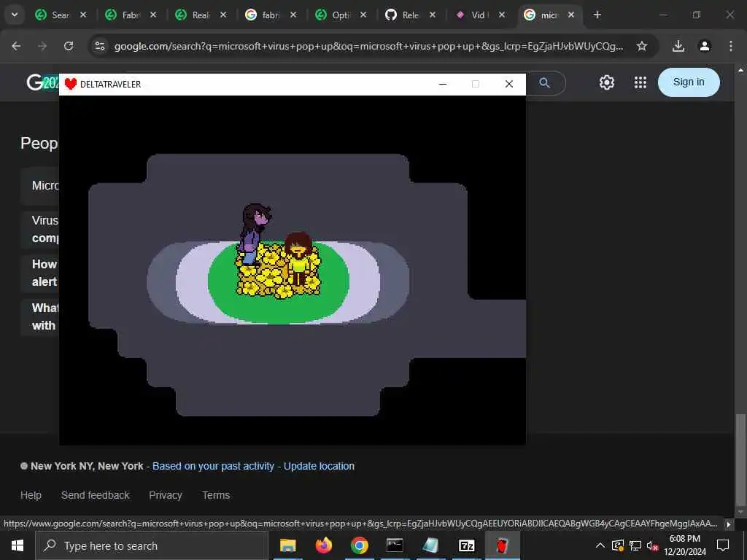Open File Explorer from the taskbar
The image size is (747, 560).
(x=287, y=545)
